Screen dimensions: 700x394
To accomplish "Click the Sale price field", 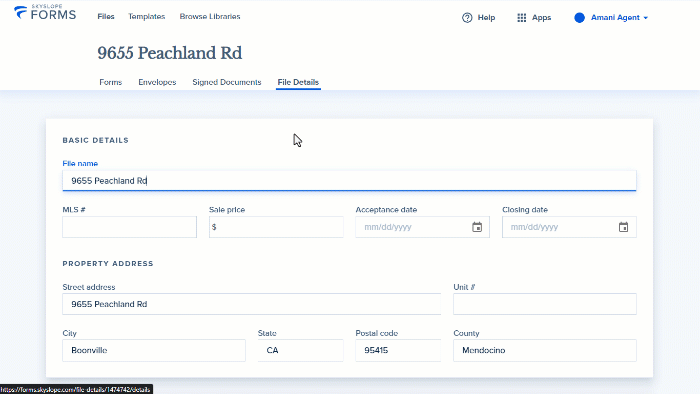I will [276, 227].
